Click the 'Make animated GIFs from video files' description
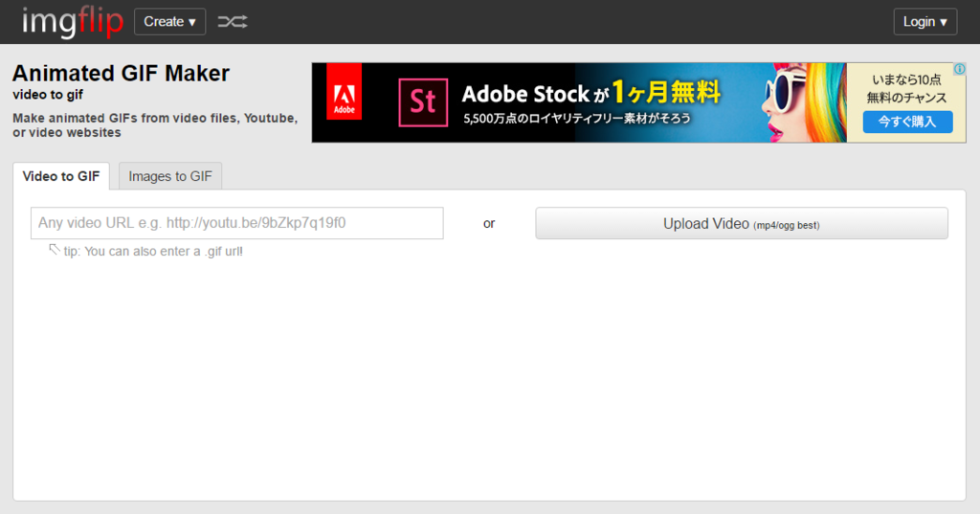This screenshot has height=514, width=980. 155,125
